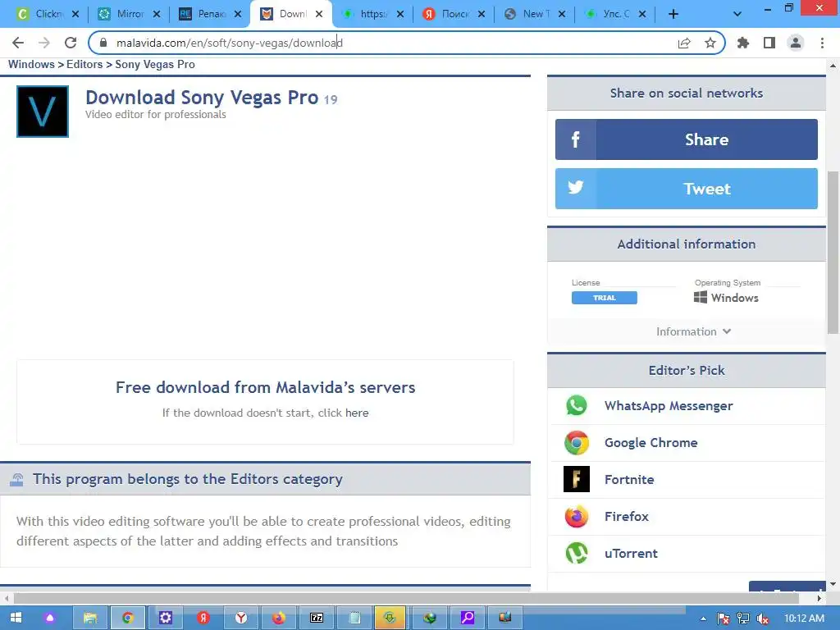840x630 pixels.
Task: Open a new browser tab
Action: (673, 14)
